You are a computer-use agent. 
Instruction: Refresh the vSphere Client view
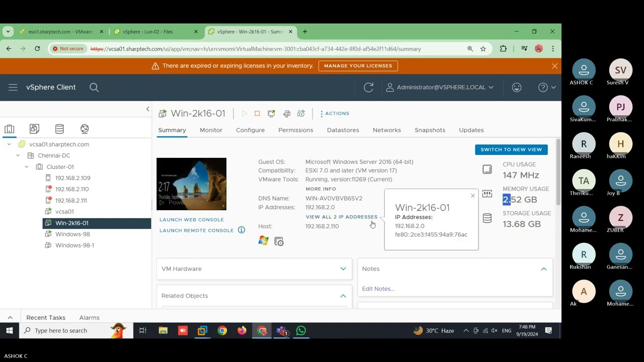[368, 87]
